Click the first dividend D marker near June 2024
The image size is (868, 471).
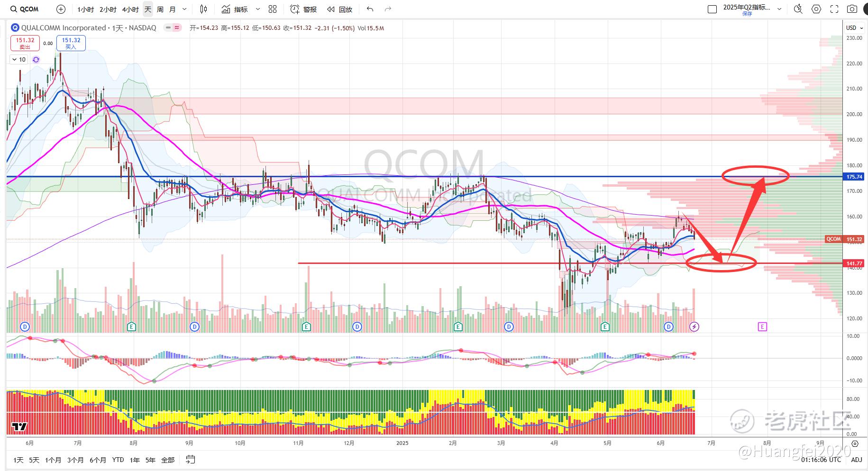point(25,326)
